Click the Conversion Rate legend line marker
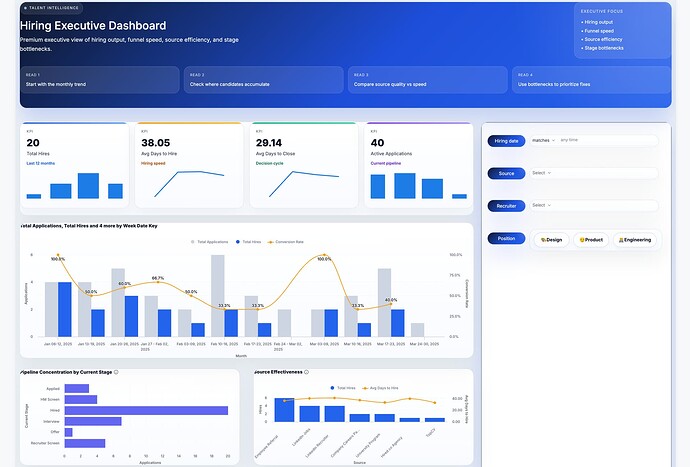Screen dimensions: 690x467 point(271,242)
